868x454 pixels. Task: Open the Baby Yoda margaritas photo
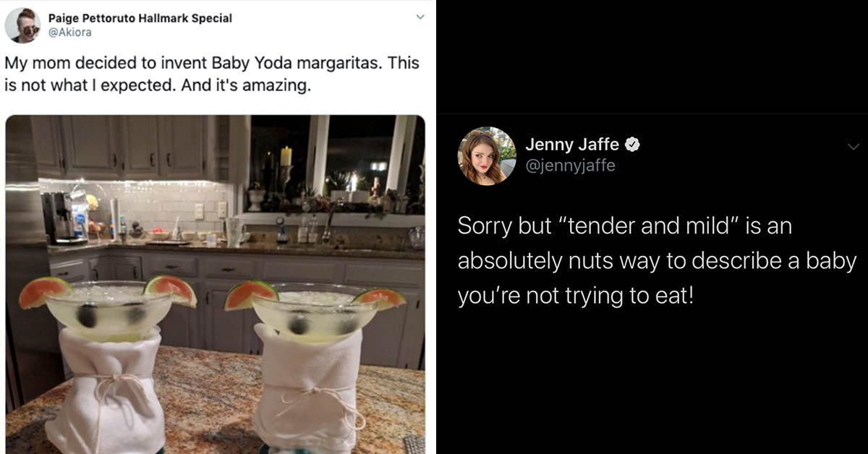pos(216,284)
